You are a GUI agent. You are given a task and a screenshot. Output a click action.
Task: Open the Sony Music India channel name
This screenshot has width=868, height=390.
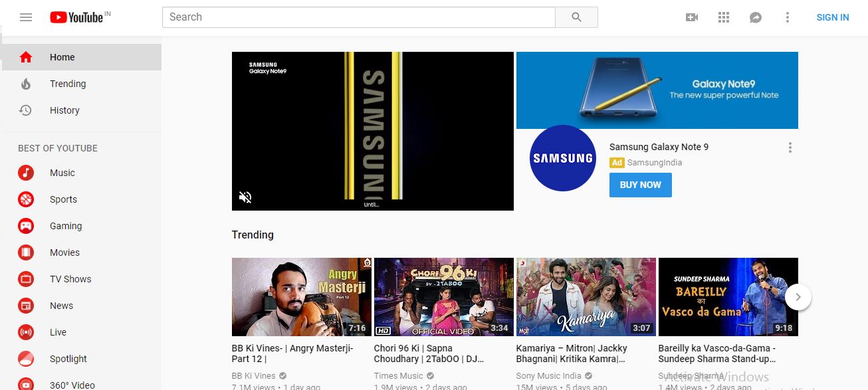549,376
